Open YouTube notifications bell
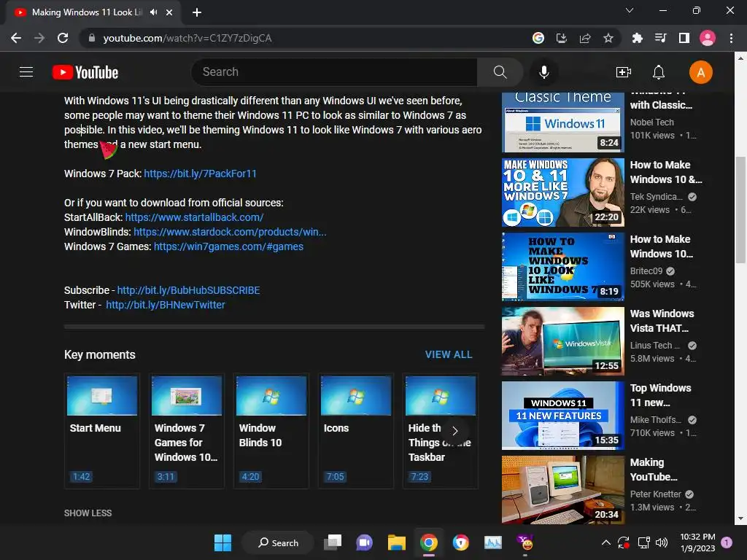The width and height of the screenshot is (747, 560). 659,72
